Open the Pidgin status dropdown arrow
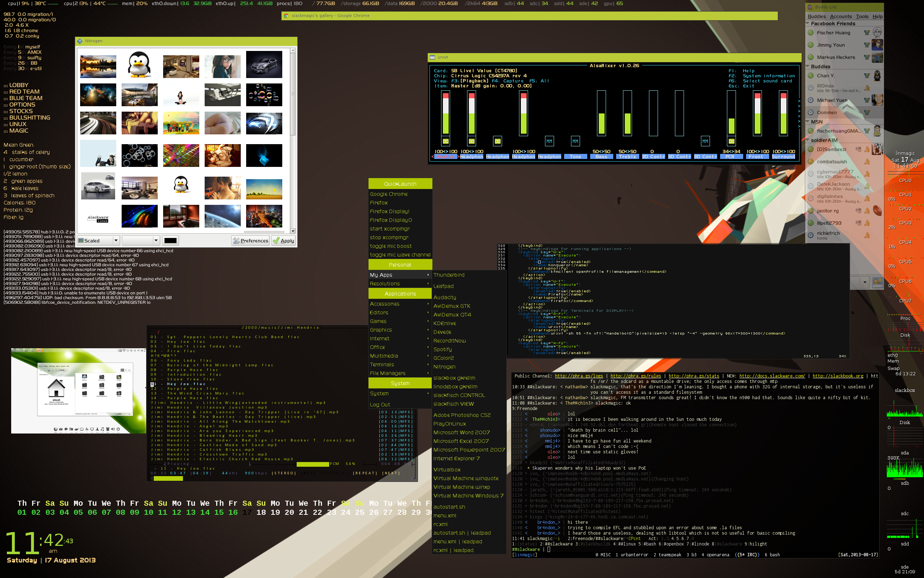Viewport: 924px width, 578px height. 865,282
